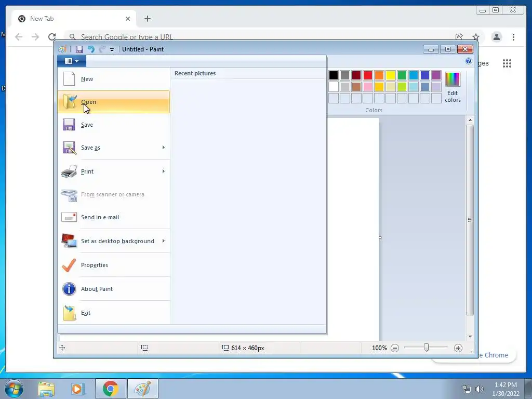Click the taskbar clock showing 1:42 PM
Screen dimensions: 532x399
(x=506, y=389)
